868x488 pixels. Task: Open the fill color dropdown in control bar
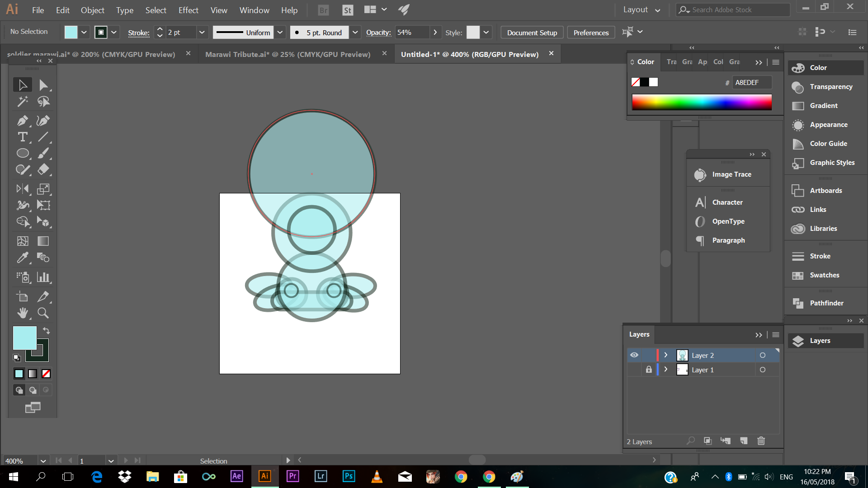click(x=84, y=33)
